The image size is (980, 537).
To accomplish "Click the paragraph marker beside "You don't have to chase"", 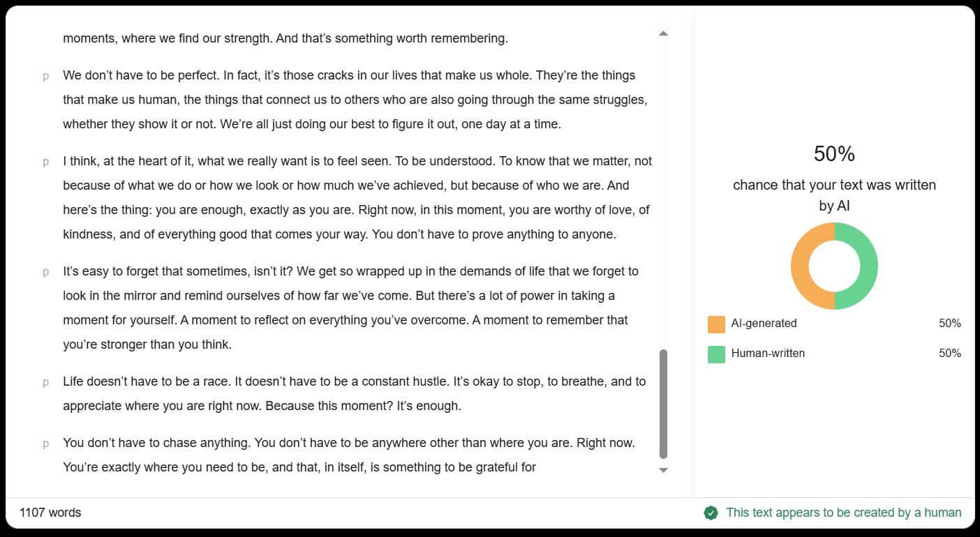I will point(46,444).
